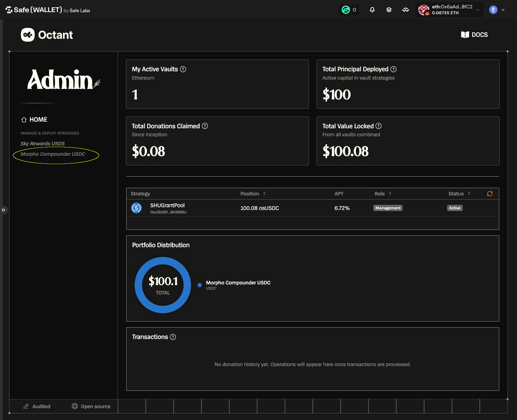Click the 0.06735 ETH balance text
This screenshot has width=517, height=420.
[445, 13]
